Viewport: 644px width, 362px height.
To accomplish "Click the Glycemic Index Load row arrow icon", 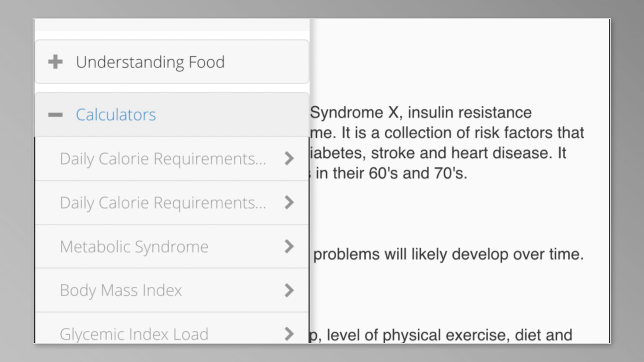I will 289,334.
